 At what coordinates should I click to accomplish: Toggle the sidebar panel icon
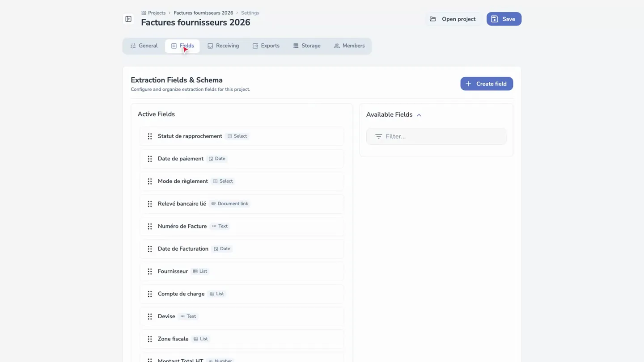click(128, 19)
